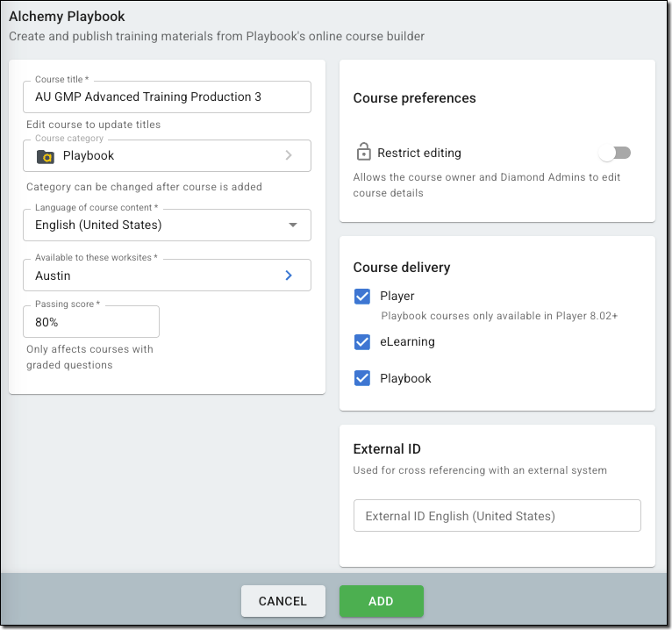Screen dimensions: 672x630
Task: Click the Player label under Course delivery
Action: pos(397,297)
